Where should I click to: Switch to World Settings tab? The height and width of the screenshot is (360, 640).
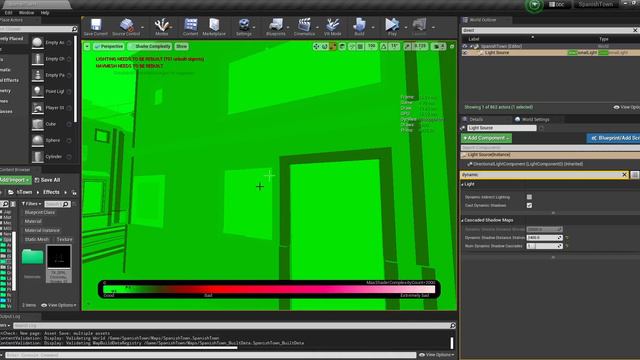535,120
